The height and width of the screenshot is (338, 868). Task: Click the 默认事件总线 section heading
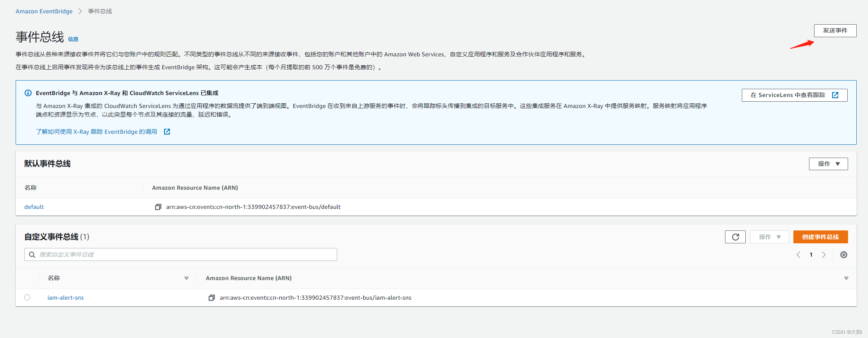click(x=47, y=164)
